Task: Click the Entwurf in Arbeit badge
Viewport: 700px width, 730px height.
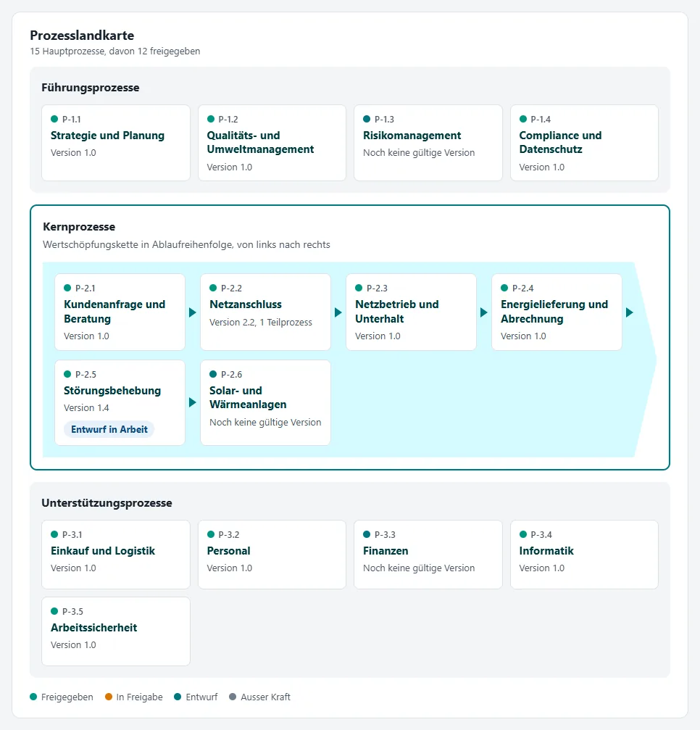Action: coord(109,429)
